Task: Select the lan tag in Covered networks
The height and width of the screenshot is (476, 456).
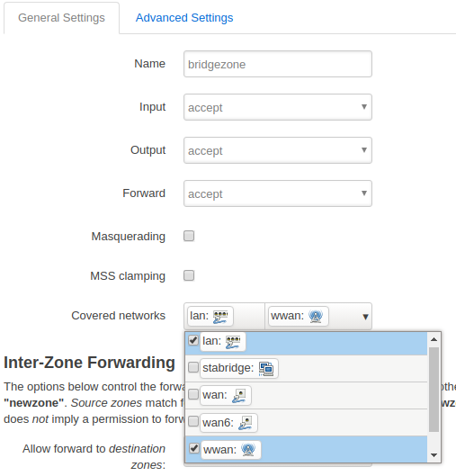Action: pyautogui.click(x=210, y=317)
